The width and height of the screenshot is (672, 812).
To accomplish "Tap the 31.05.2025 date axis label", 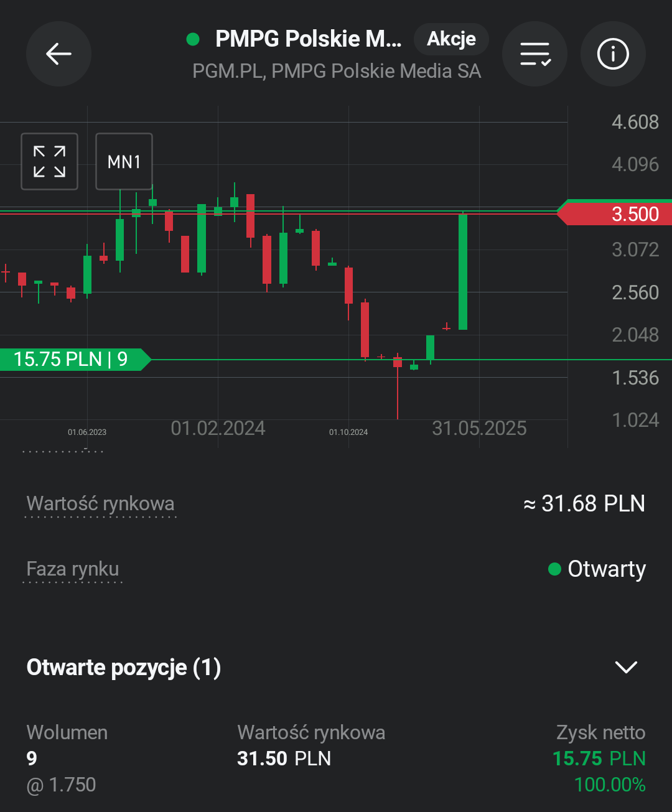I will (x=479, y=428).
